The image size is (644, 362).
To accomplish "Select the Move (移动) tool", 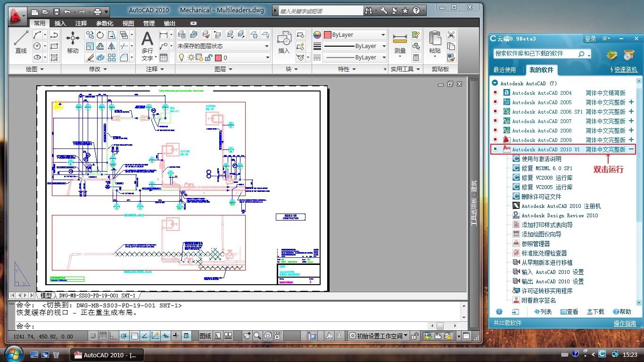I will [73, 42].
